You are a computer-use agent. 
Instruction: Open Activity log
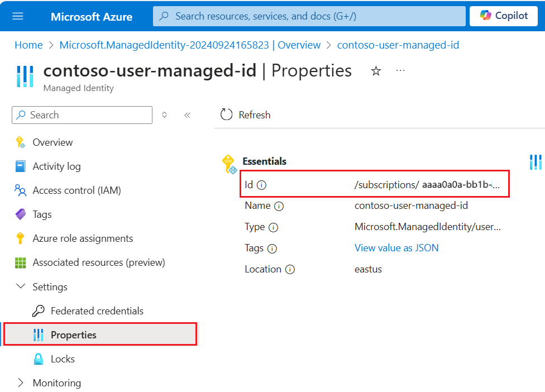pos(56,166)
